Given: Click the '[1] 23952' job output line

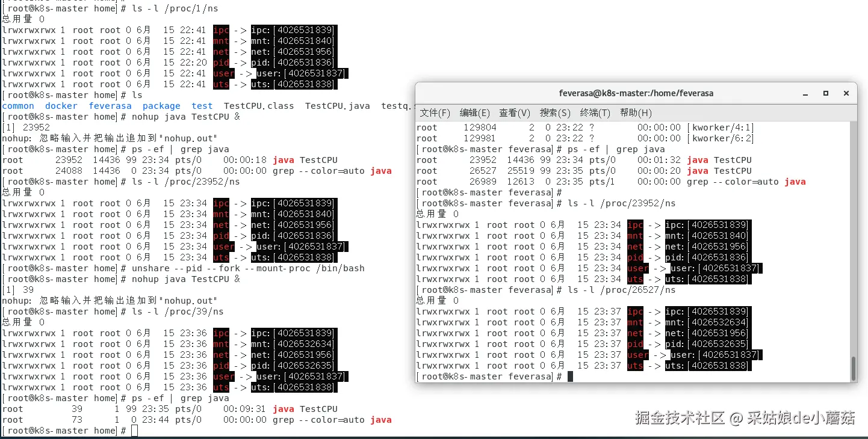Looking at the screenshot, I should click(x=26, y=127).
